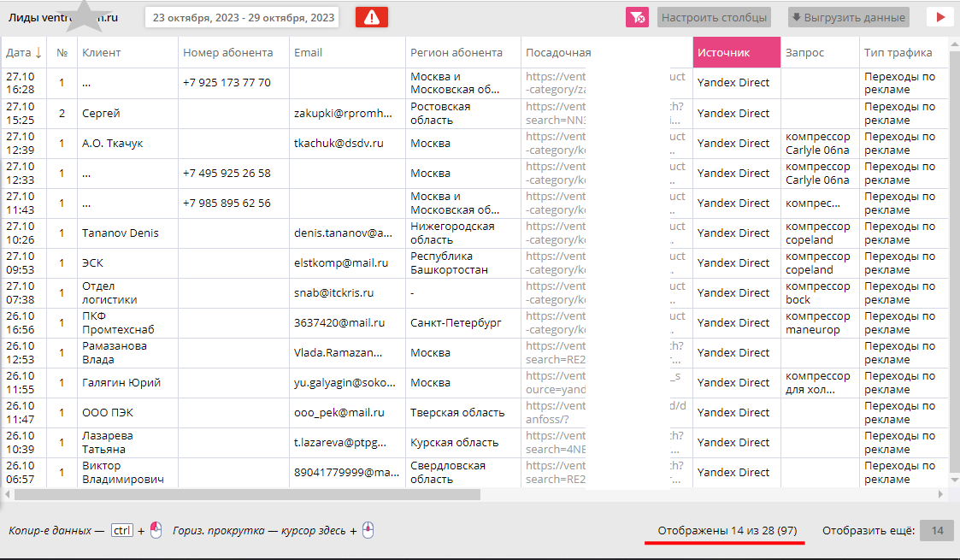Viewport: 960px width, 560px height.
Task: Open Настроить столбцы column settings
Action: click(x=714, y=17)
